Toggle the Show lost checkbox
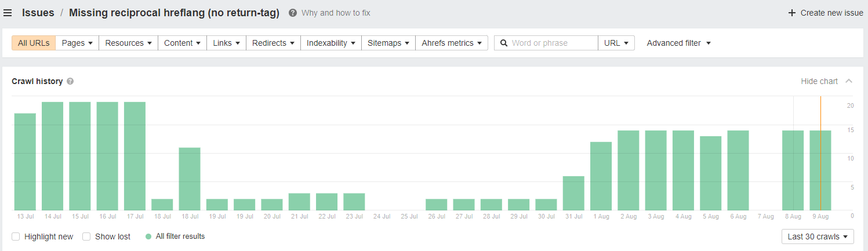This screenshot has height=251, width=868. tap(86, 237)
